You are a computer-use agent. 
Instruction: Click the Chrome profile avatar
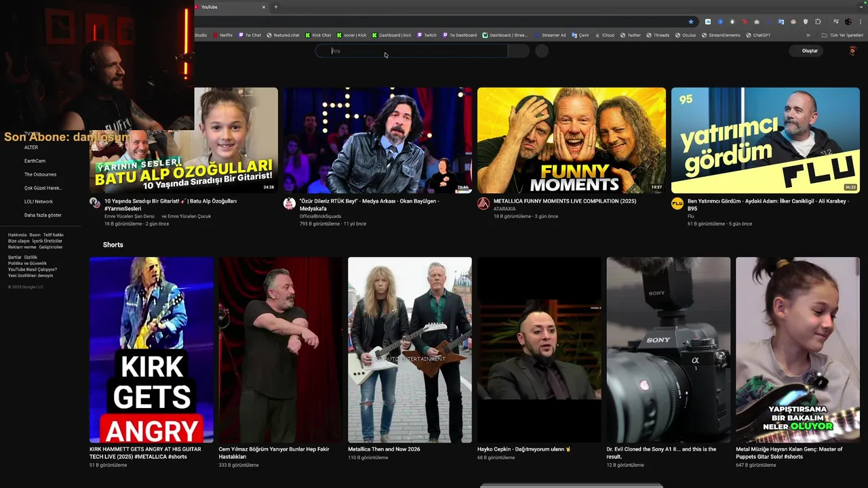(x=848, y=22)
